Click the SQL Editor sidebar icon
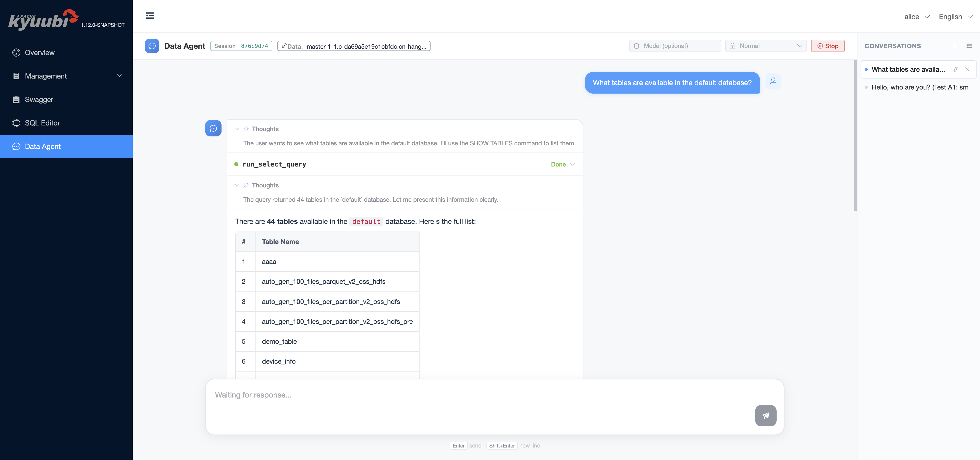The image size is (980, 460). coord(16,123)
